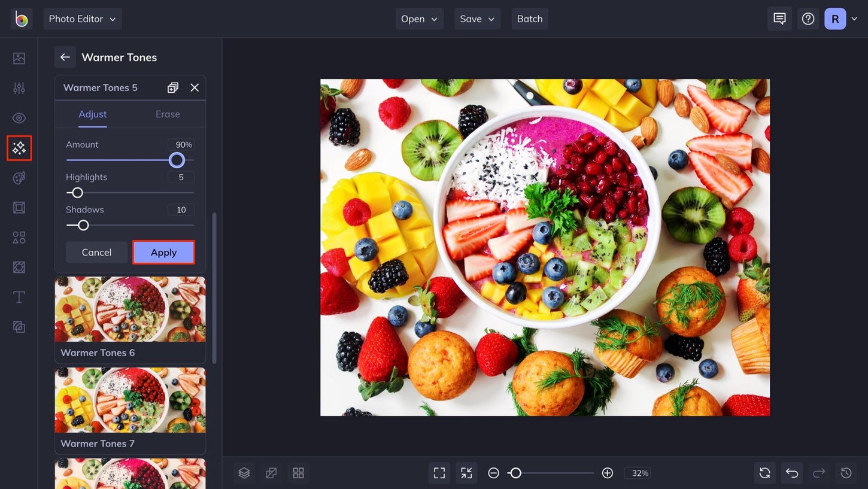Open the Image Manager icon near the bottom left
Viewport: 868px width, 489px height.
(298, 472)
